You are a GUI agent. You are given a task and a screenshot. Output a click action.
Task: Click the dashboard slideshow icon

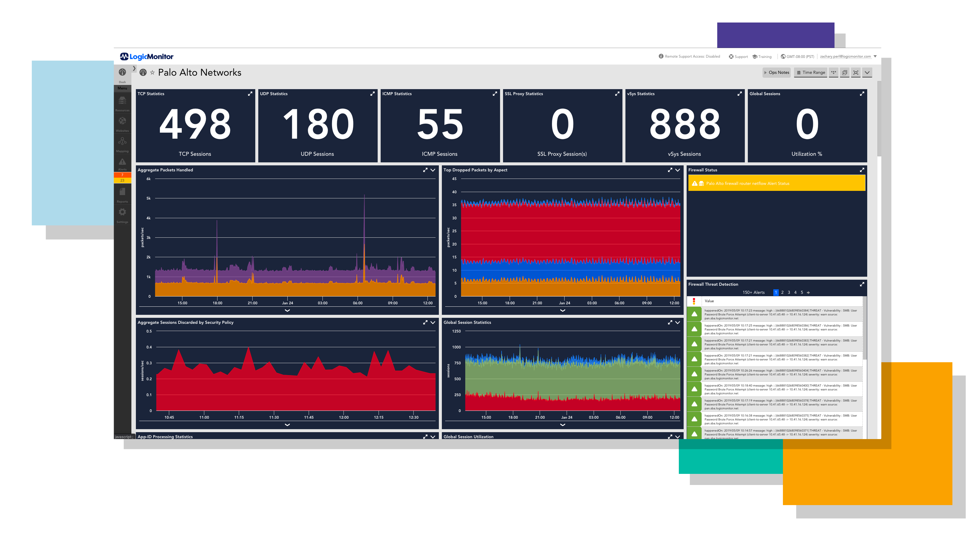coord(845,72)
